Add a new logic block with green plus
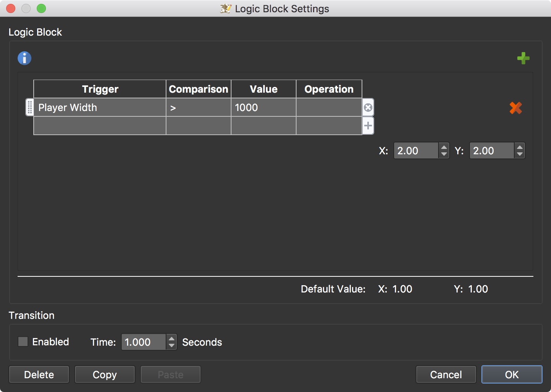Viewport: 551px width, 392px height. tap(523, 58)
